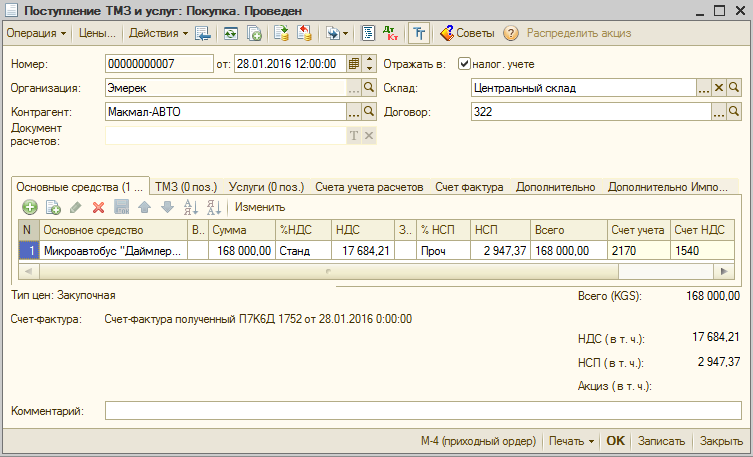This screenshot has width=753, height=457.
Task: Click the Записать button
Action: [x=660, y=441]
